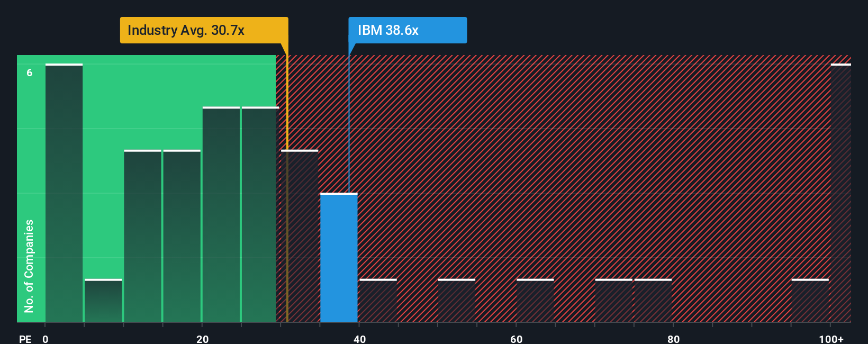
Task: Click the x-axis label 20
Action: tap(203, 339)
